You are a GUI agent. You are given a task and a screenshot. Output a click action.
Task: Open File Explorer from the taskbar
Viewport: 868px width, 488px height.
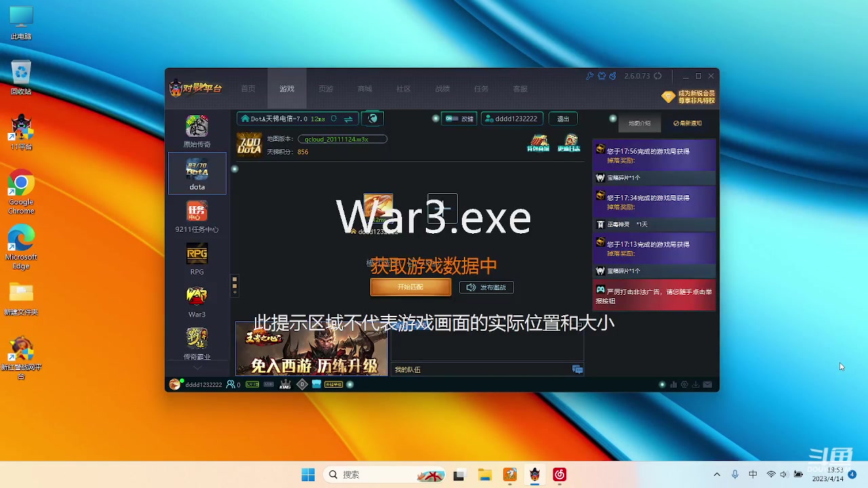tap(484, 474)
